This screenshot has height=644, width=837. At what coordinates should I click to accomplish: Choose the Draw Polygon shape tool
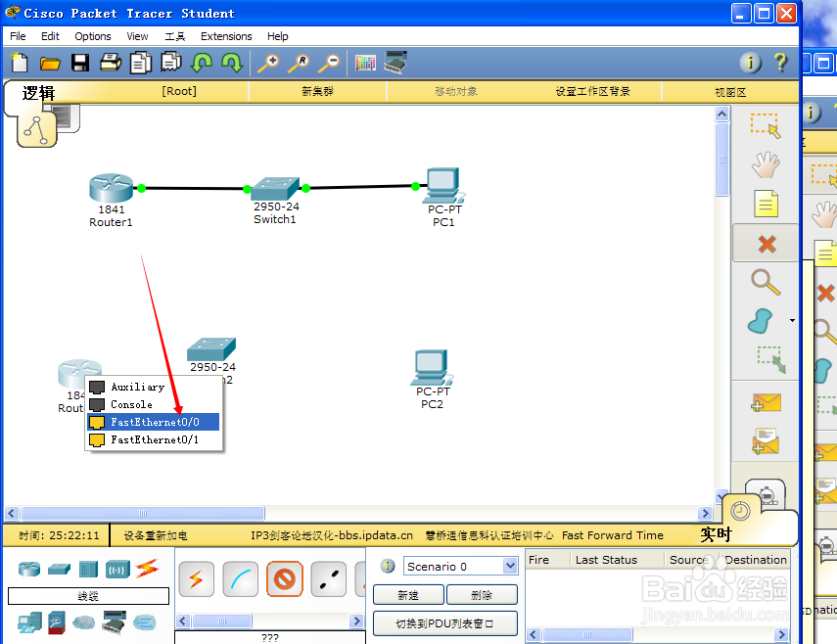click(x=760, y=321)
